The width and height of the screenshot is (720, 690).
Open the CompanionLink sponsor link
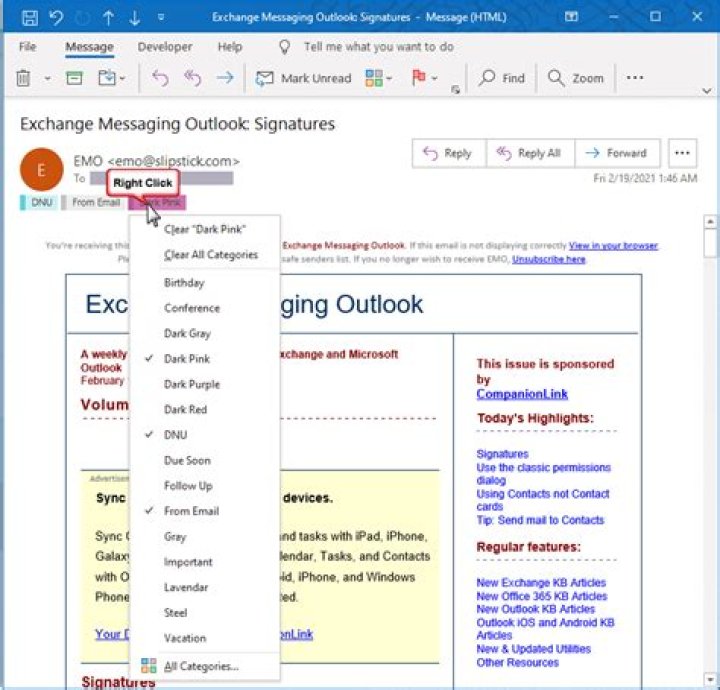(x=522, y=394)
